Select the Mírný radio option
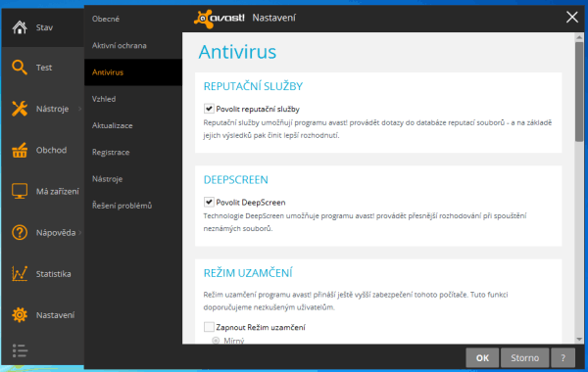 (216, 340)
